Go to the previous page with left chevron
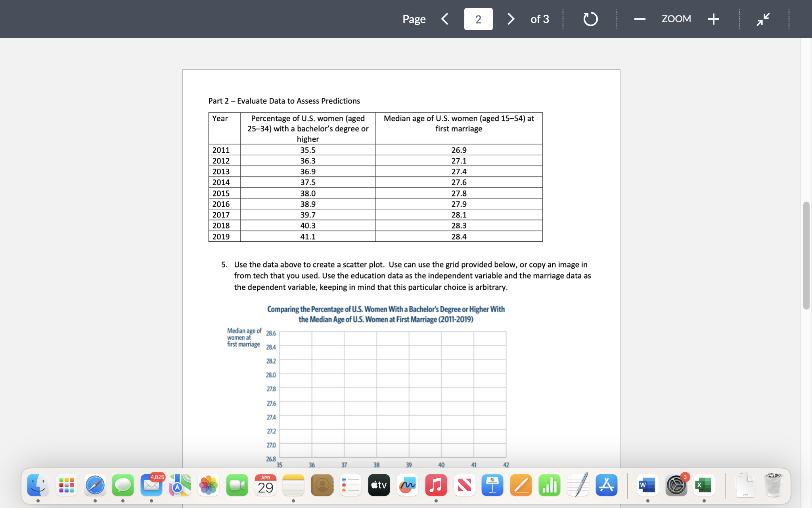Viewport: 812px width, 508px height. tap(444, 19)
